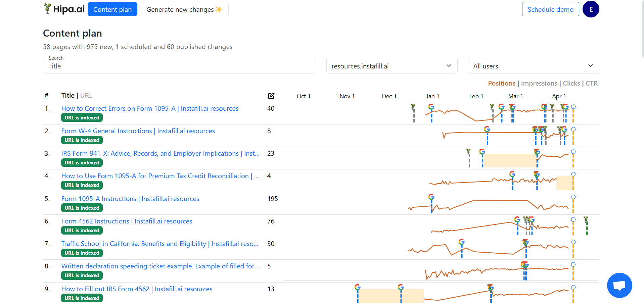Expand the All users dropdown

point(533,66)
